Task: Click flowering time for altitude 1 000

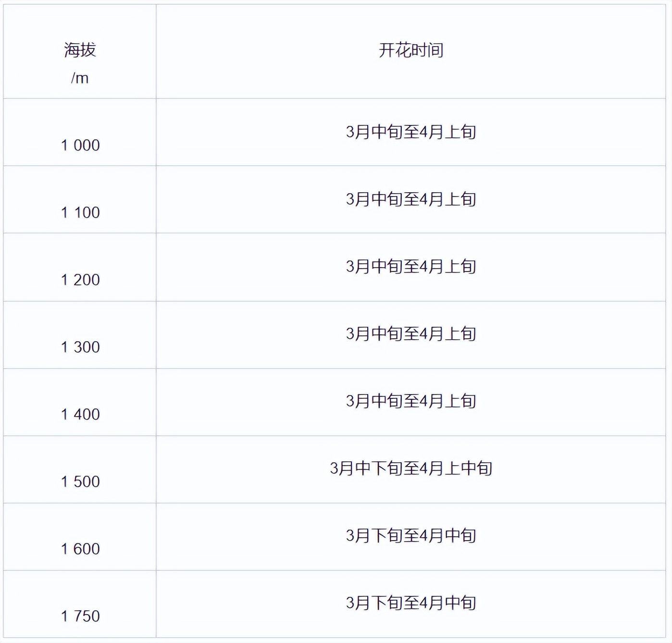Action: click(411, 133)
